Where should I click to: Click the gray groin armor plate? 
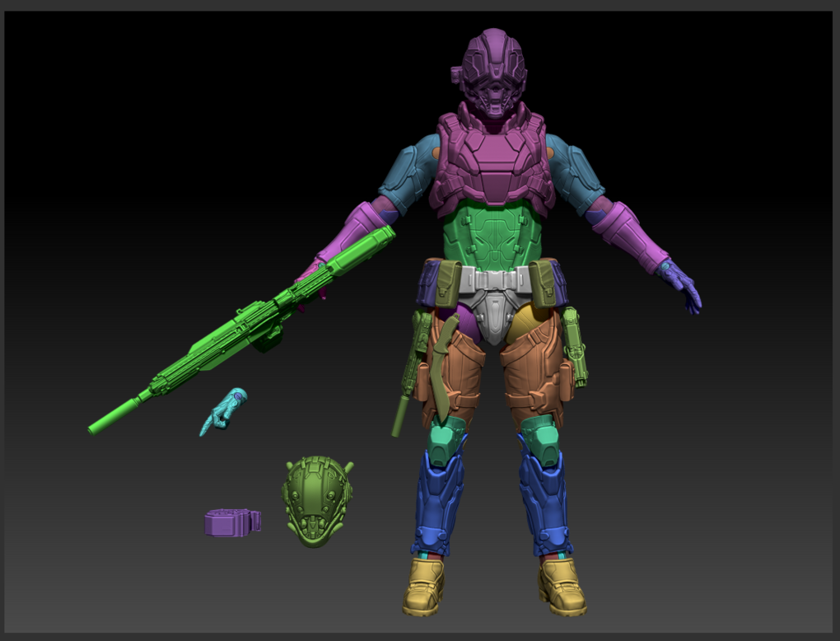point(492,317)
